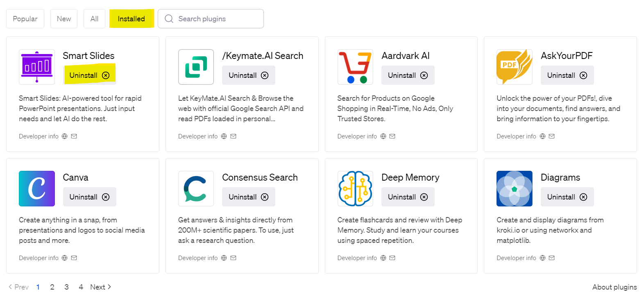Select the Installed tab
644x299 pixels.
pyautogui.click(x=132, y=19)
